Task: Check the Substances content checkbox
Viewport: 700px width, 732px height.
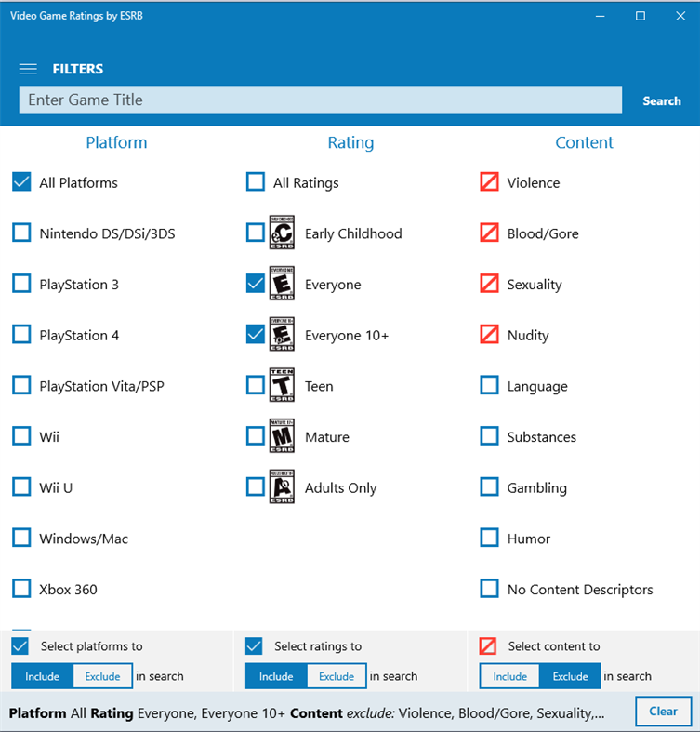Action: [x=490, y=436]
